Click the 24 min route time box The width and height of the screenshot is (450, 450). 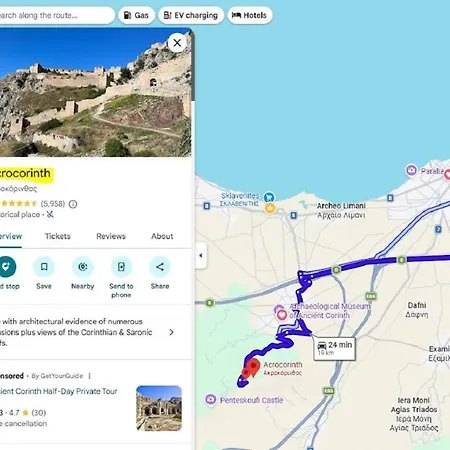coord(334,348)
